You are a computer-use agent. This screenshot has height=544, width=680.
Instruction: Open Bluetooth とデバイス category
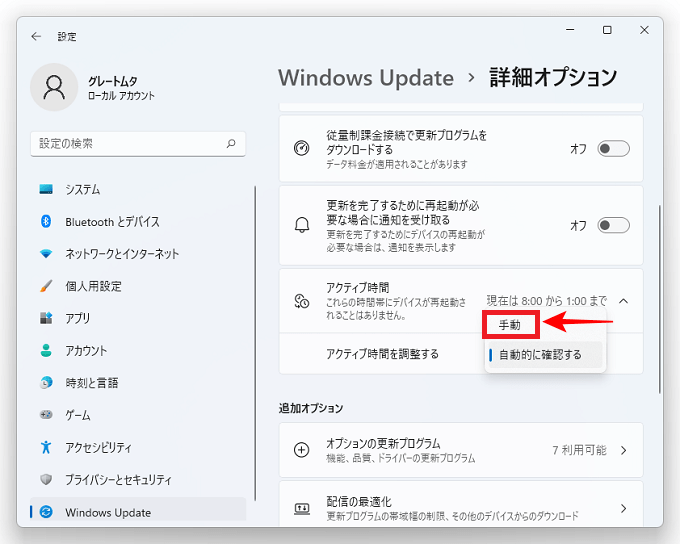coord(138,222)
